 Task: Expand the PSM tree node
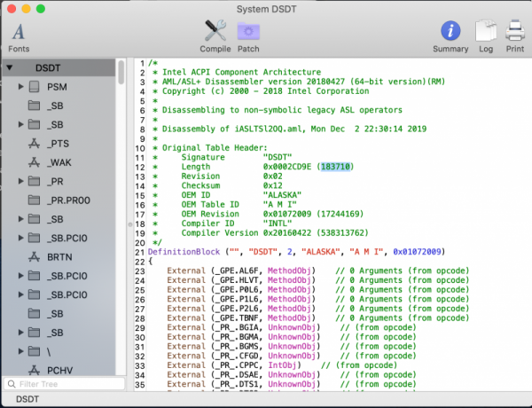point(21,86)
